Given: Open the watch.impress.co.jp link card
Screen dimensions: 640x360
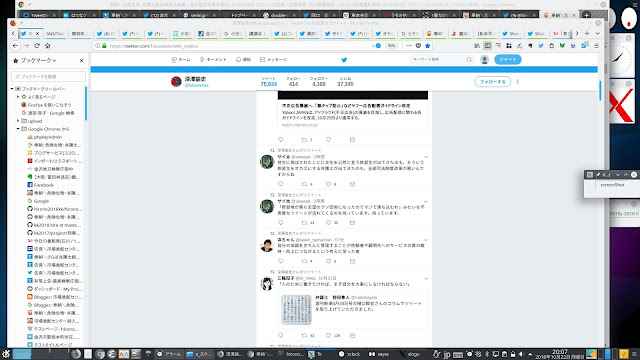Looking at the screenshot, I should pyautogui.click(x=353, y=110).
